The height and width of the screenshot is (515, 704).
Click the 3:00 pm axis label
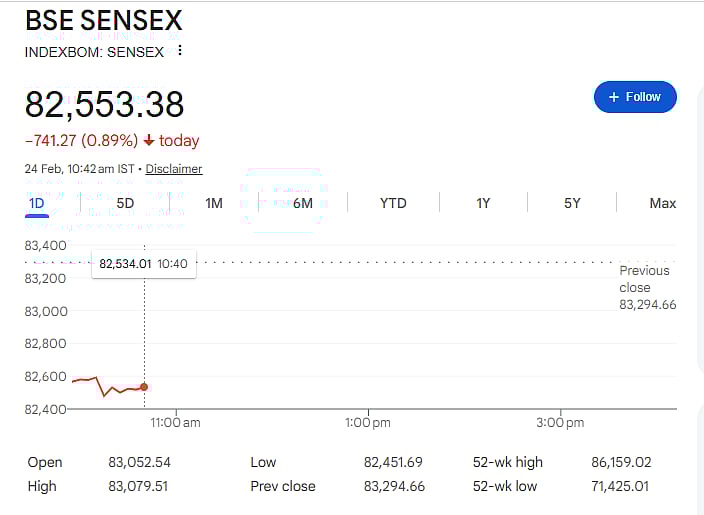click(560, 423)
